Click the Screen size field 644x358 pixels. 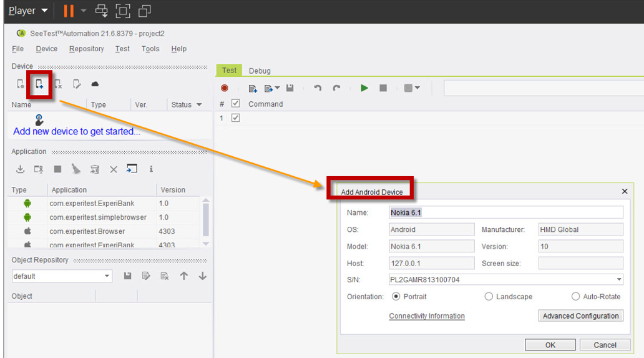point(580,263)
